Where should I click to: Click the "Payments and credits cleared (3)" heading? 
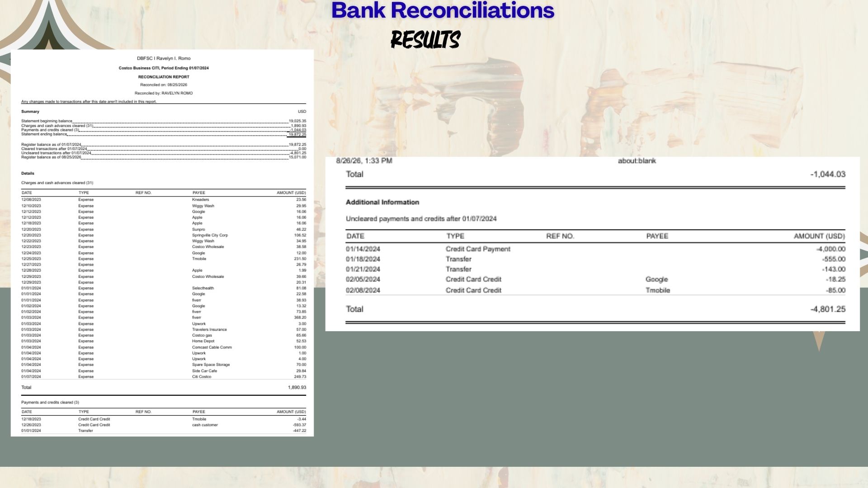[50, 403]
